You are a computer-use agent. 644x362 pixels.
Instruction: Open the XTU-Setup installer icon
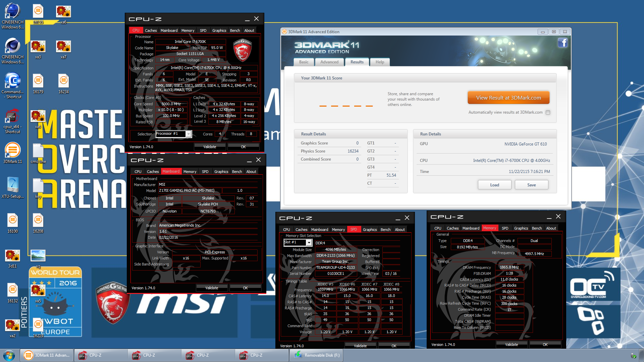tap(12, 188)
